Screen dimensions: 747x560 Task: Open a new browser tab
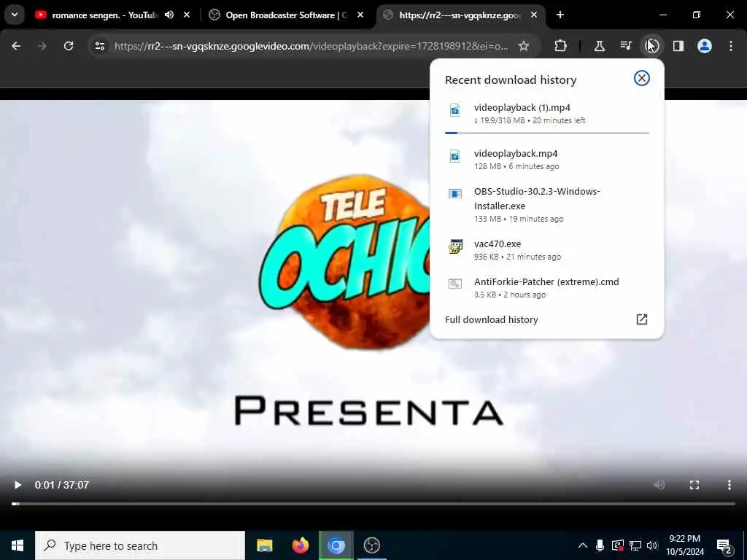tap(560, 15)
